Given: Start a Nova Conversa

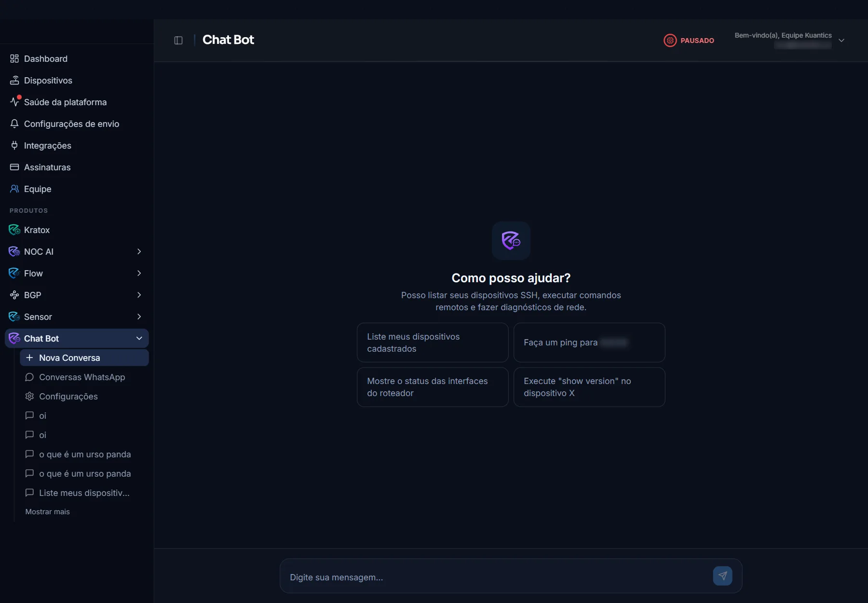Looking at the screenshot, I should click(84, 358).
